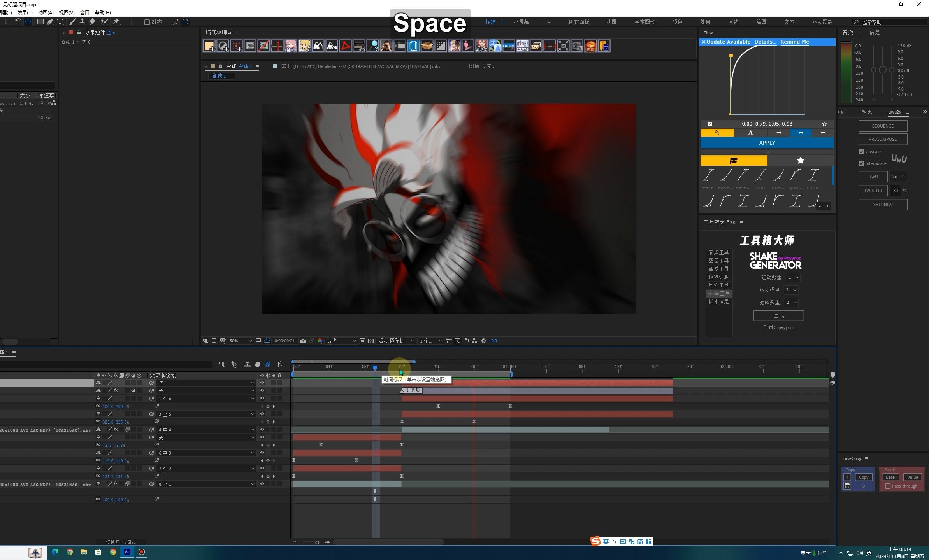Image resolution: width=929 pixels, height=560 pixels.
Task: Click the APPLY button in Flow
Action: 767,143
